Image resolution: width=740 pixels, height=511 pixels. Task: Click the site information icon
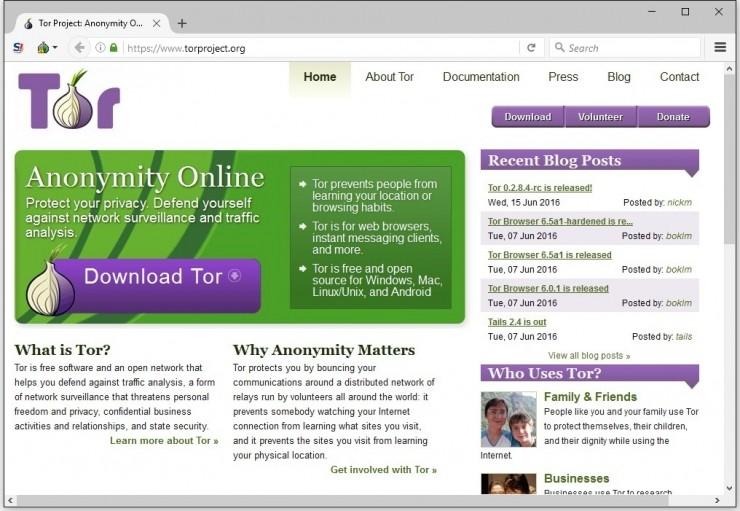[x=100, y=47]
